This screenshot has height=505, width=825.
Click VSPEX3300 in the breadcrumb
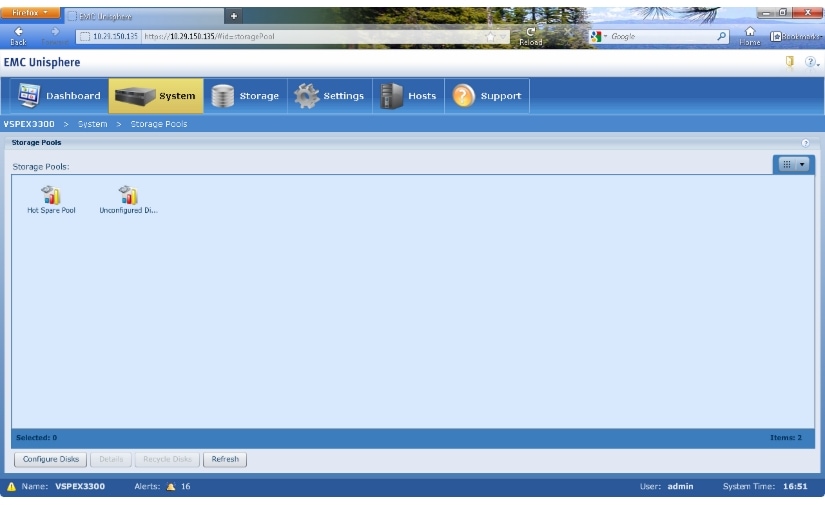click(x=29, y=124)
